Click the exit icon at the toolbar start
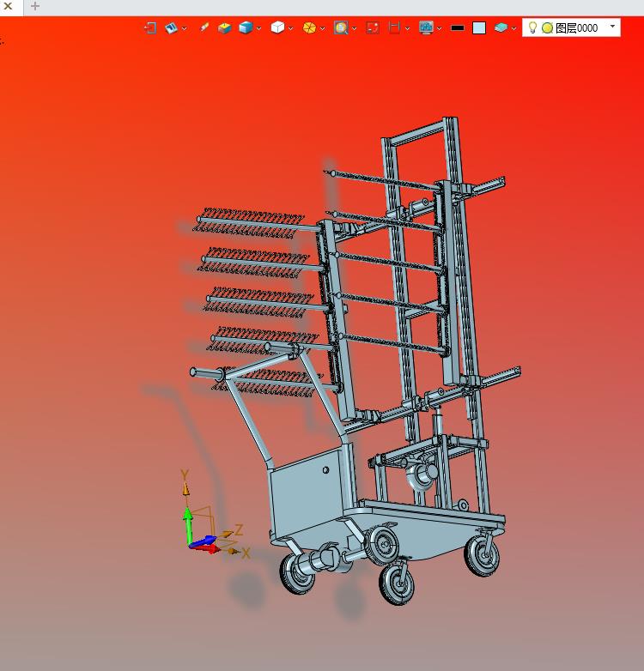The width and height of the screenshot is (644, 671). (x=150, y=27)
